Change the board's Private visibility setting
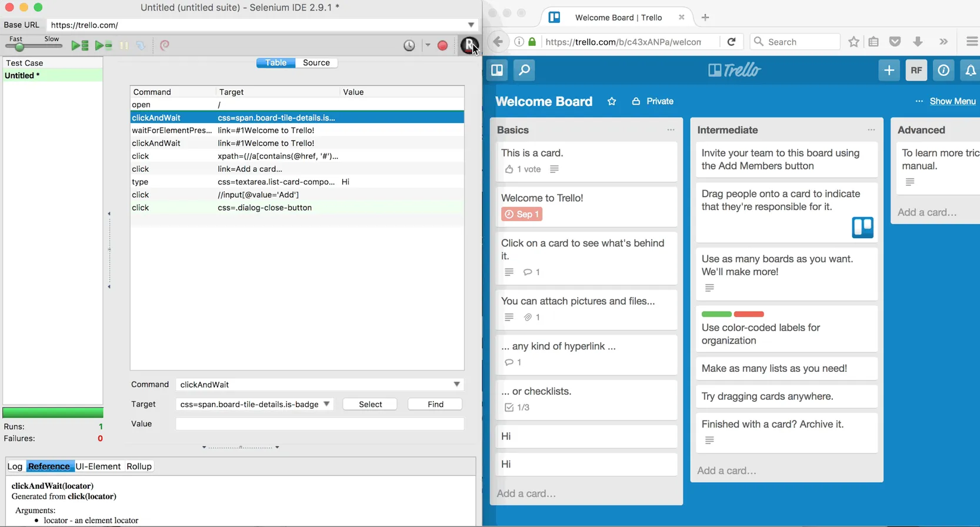This screenshot has height=527, width=980. pyautogui.click(x=653, y=102)
